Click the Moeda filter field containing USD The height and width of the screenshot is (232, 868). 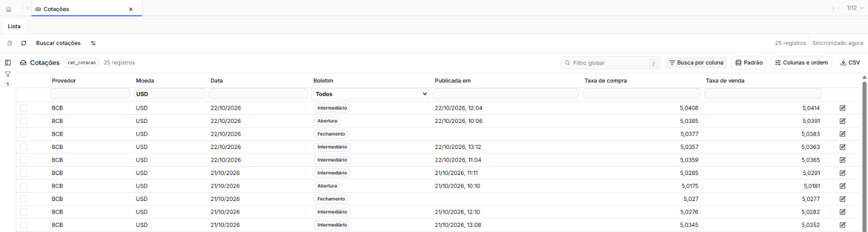[169, 94]
